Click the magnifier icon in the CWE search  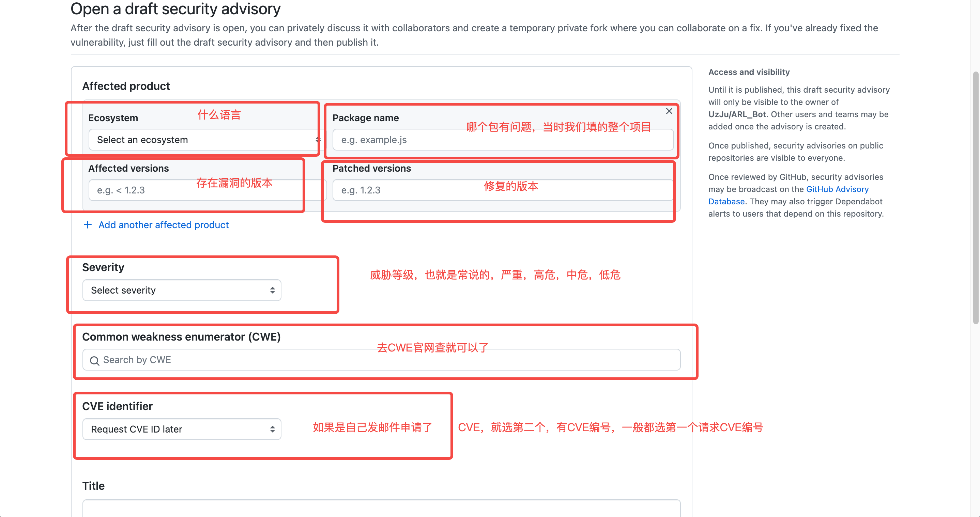94,360
